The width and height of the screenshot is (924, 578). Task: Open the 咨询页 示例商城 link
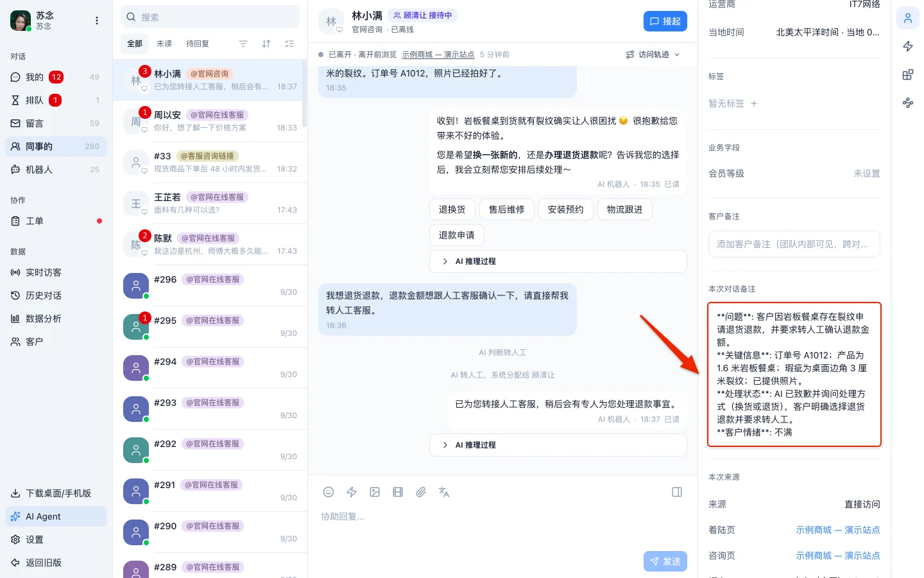point(838,556)
